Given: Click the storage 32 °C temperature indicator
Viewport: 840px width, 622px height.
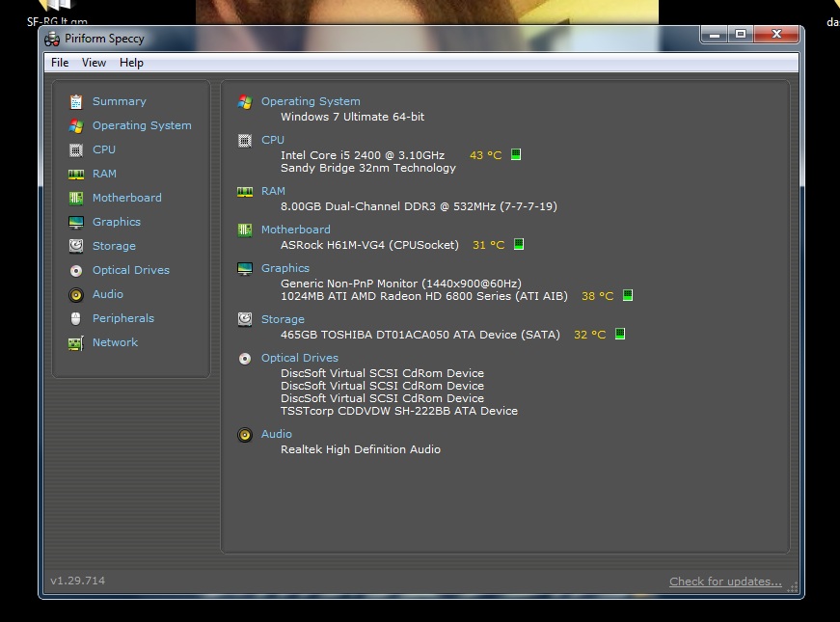Looking at the screenshot, I should pyautogui.click(x=620, y=334).
